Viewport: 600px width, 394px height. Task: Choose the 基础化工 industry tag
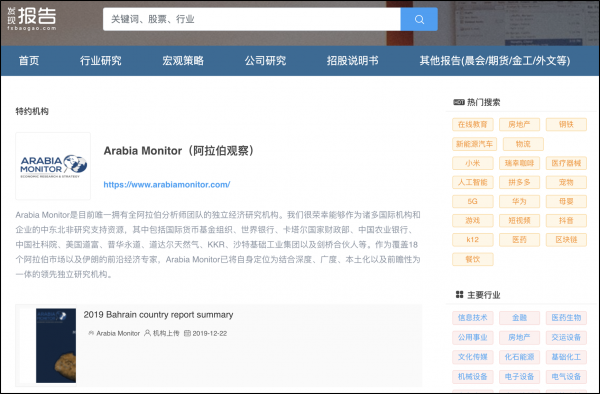pos(566,357)
